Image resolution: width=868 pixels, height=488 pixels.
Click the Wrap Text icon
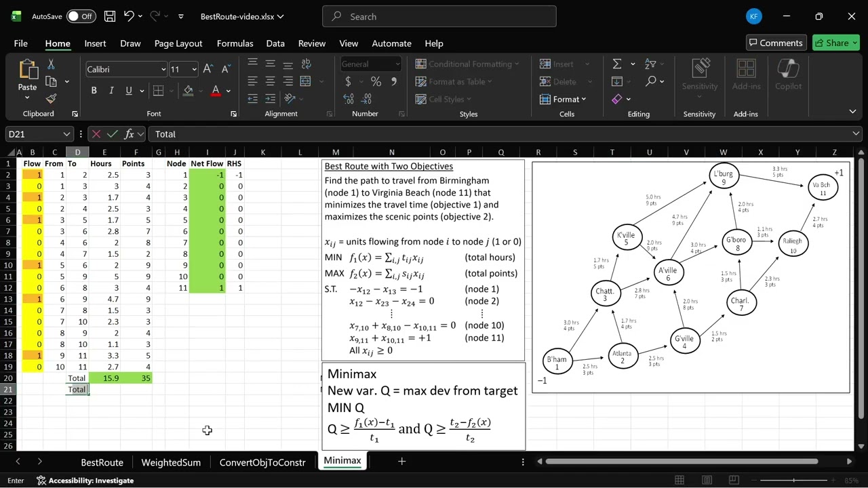click(x=305, y=64)
